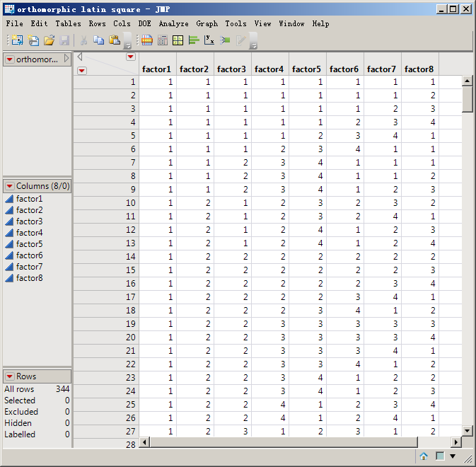
Task: Open the Rows panel red triangle menu
Action: click(x=9, y=376)
